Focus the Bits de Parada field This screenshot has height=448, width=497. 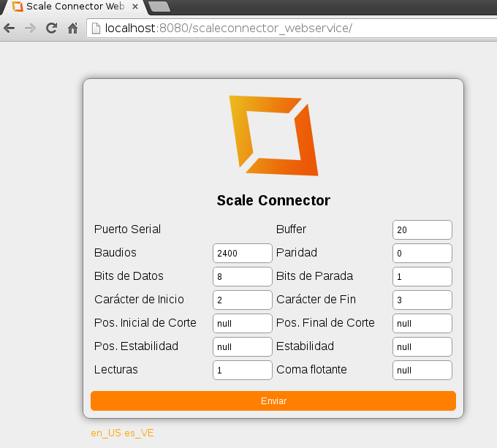pos(422,276)
